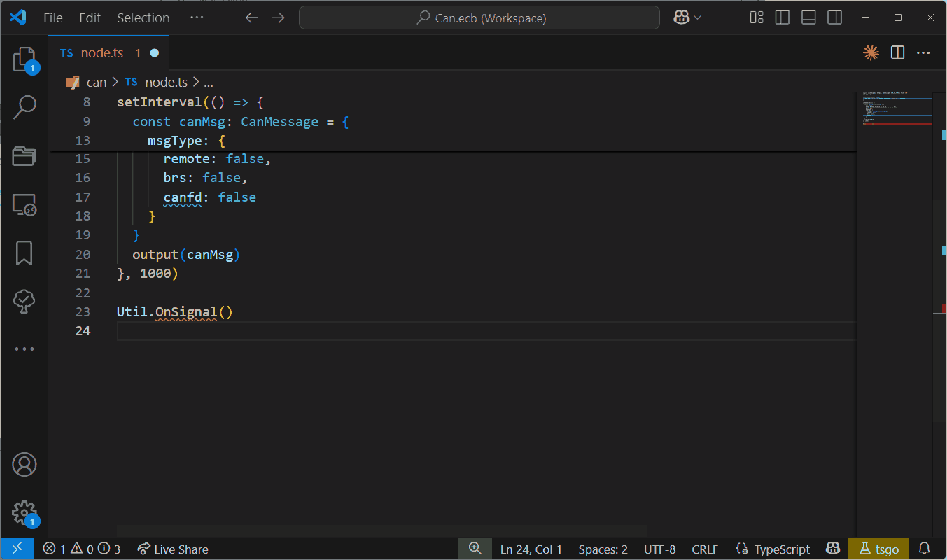Image resolution: width=947 pixels, height=560 pixels.
Task: Open the Accounts menu
Action: pos(24,464)
